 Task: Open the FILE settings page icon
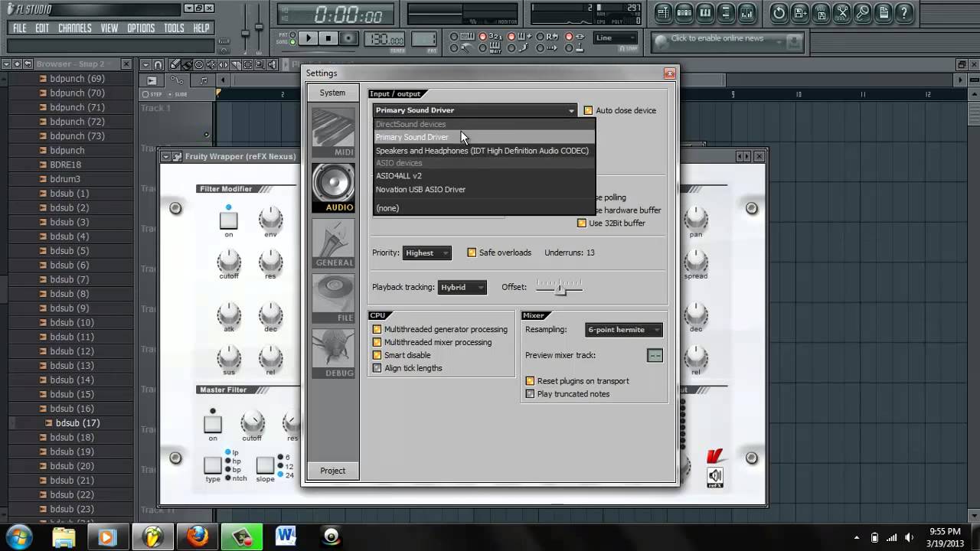coord(333,298)
